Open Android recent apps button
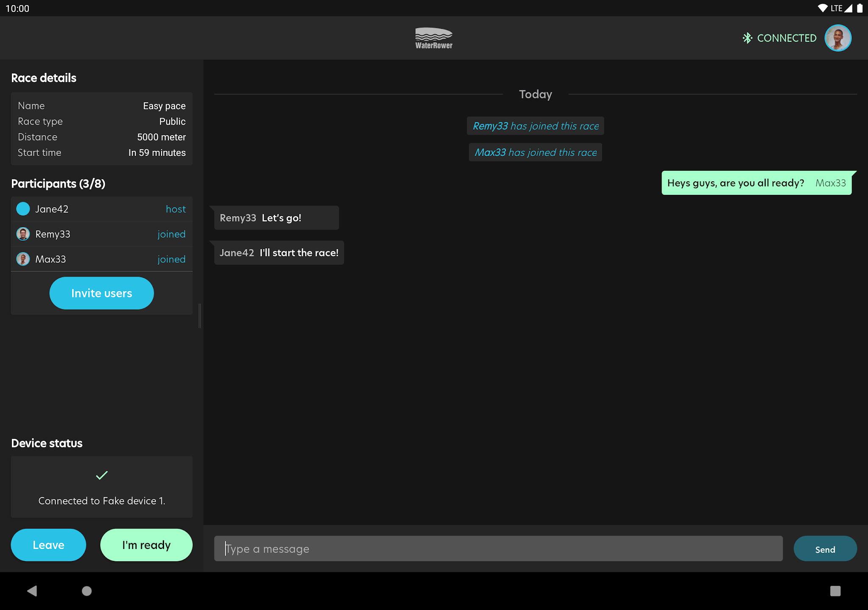Viewport: 868px width, 610px height. (x=835, y=591)
